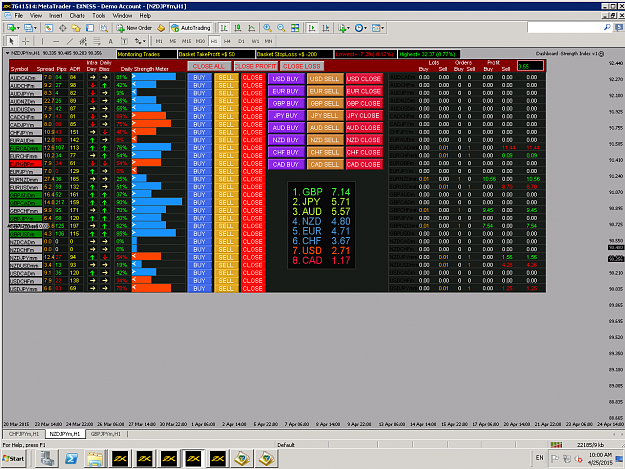625x469 pixels.
Task: Select the arrow Cursor tool
Action: [x=12, y=41]
